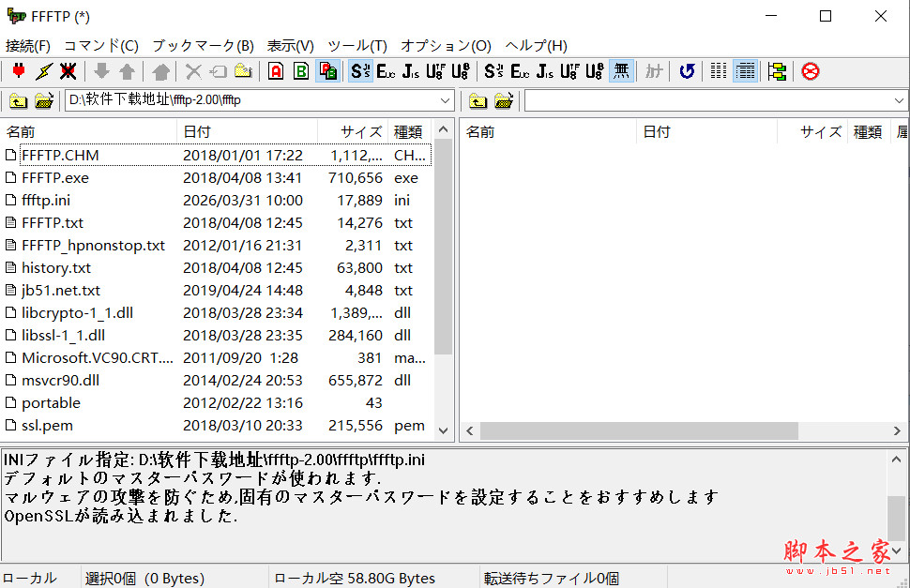
Task: Open the ブックマーク(B) menu
Action: [x=204, y=46]
